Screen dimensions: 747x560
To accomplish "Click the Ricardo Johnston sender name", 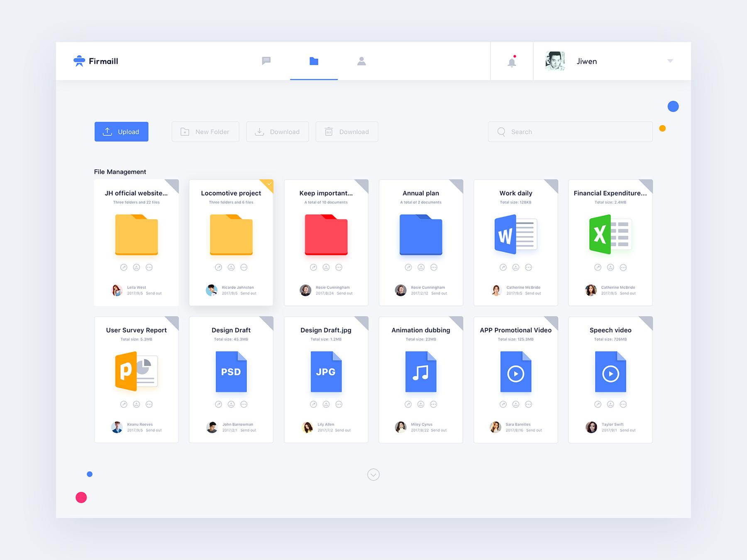I will point(238,287).
